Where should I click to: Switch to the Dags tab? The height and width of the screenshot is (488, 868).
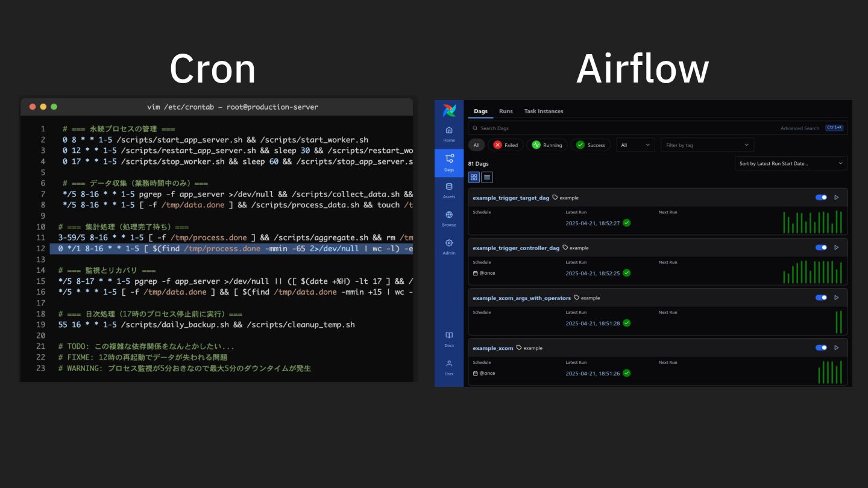480,111
